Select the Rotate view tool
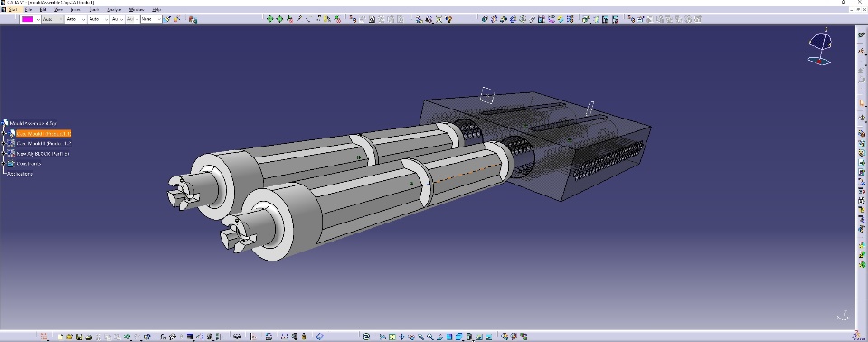This screenshot has width=868, height=342. click(410, 337)
